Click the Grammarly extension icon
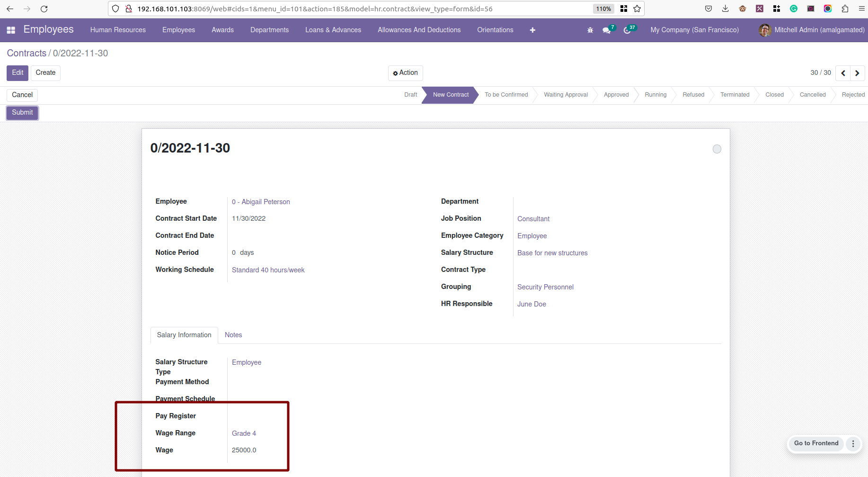Screen dimensions: 868x477 [x=794, y=9]
